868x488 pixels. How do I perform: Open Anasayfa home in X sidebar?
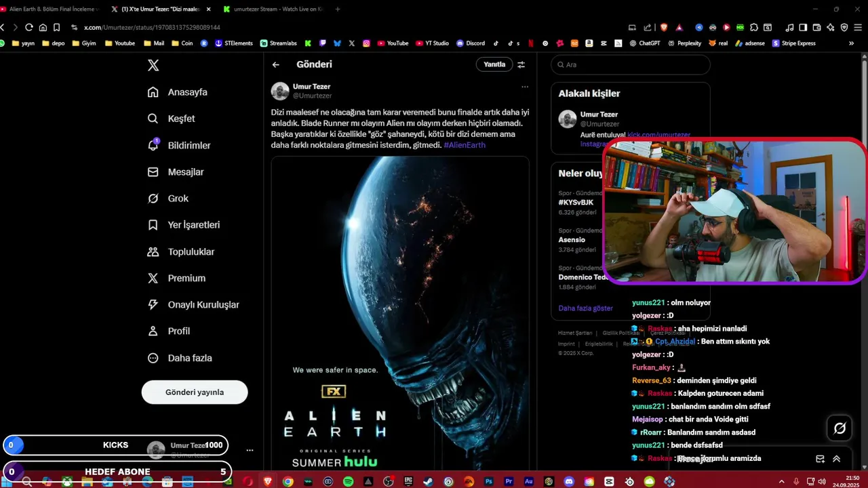[x=178, y=92]
